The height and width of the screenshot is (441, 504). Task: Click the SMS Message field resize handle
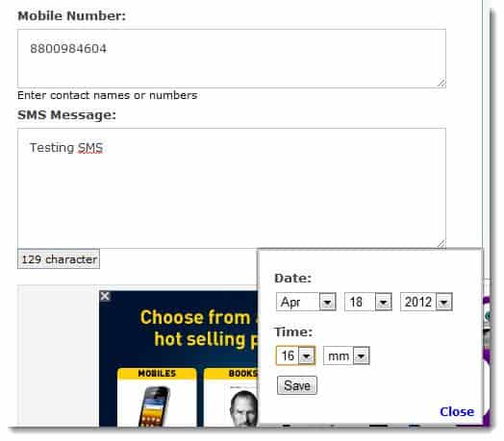click(441, 243)
